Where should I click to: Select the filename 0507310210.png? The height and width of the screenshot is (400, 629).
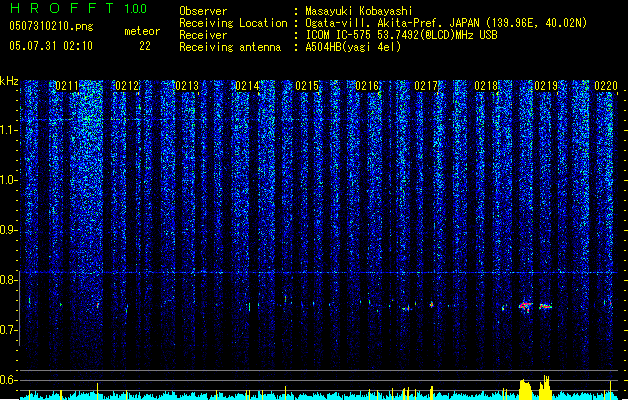point(51,27)
